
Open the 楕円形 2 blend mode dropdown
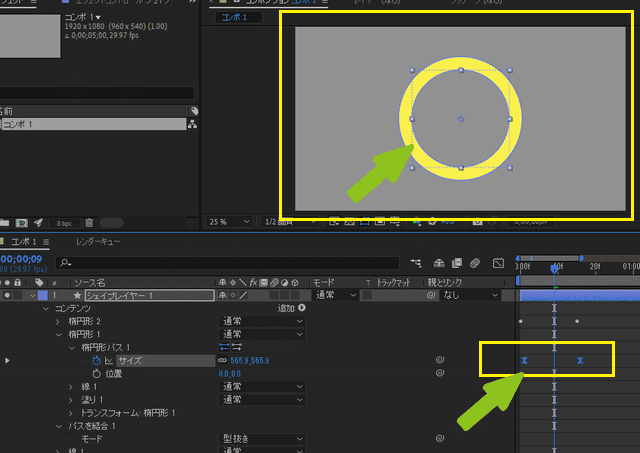click(x=262, y=322)
